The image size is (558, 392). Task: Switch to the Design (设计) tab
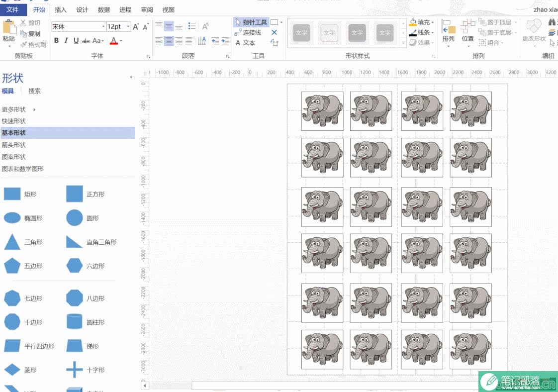coord(82,9)
